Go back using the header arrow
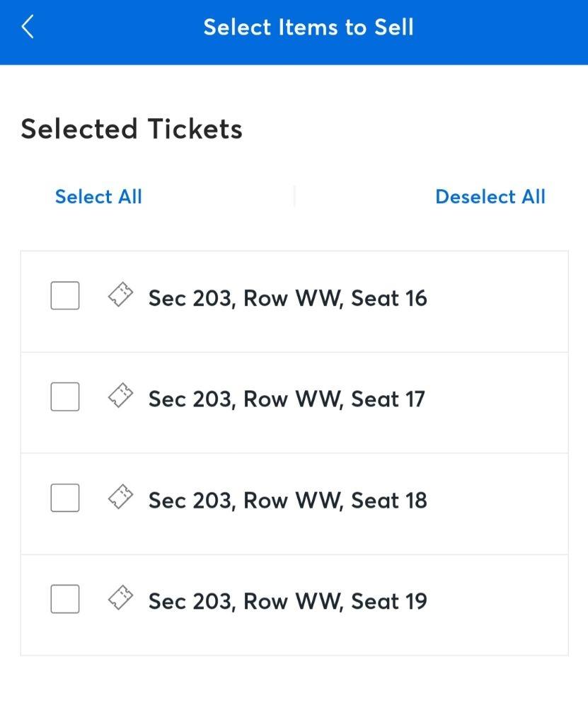588x708 pixels. 28,28
